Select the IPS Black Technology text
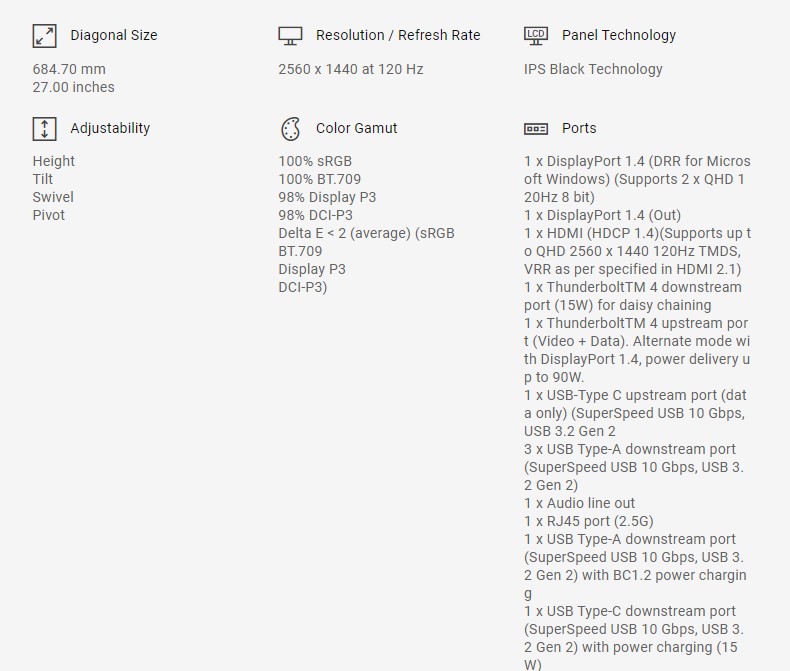The image size is (790, 671). [x=593, y=69]
